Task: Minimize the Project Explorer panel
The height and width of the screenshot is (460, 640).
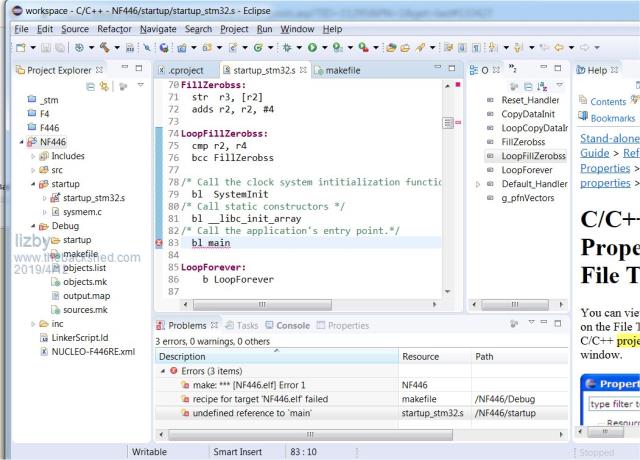Action: [x=125, y=69]
